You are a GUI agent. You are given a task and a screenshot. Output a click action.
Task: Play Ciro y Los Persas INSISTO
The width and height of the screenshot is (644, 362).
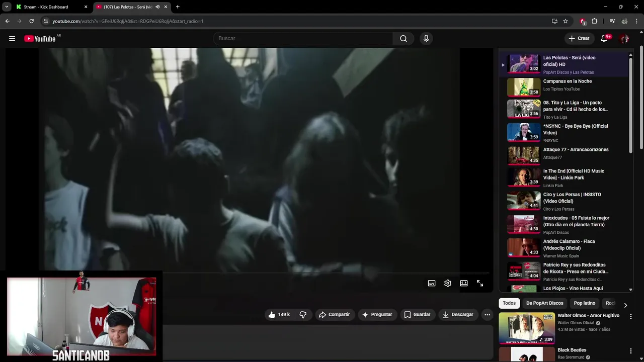[x=564, y=202]
